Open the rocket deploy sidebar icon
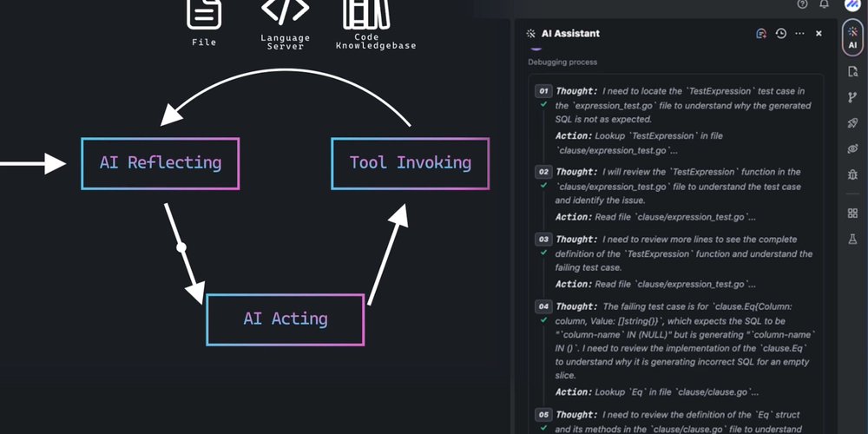 [852, 123]
